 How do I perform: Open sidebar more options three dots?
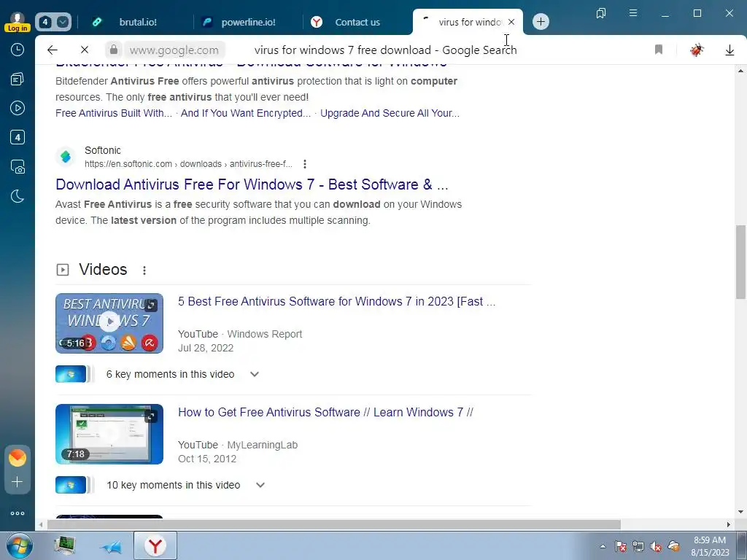(x=18, y=513)
